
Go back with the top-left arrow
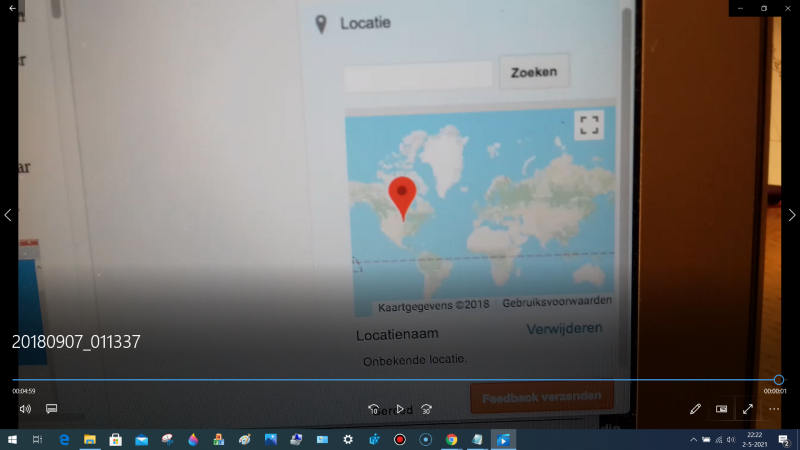coord(12,8)
